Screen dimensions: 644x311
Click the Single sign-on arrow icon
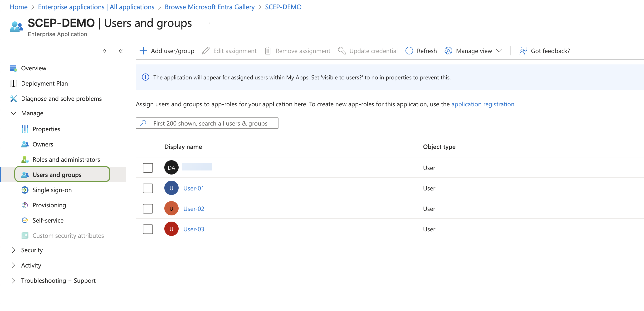25,190
